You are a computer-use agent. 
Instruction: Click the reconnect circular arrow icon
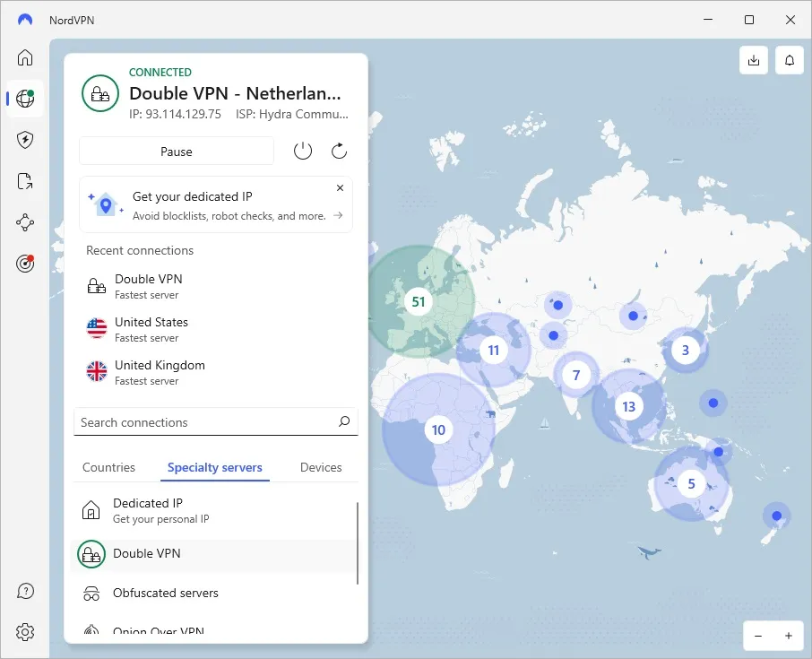(339, 151)
